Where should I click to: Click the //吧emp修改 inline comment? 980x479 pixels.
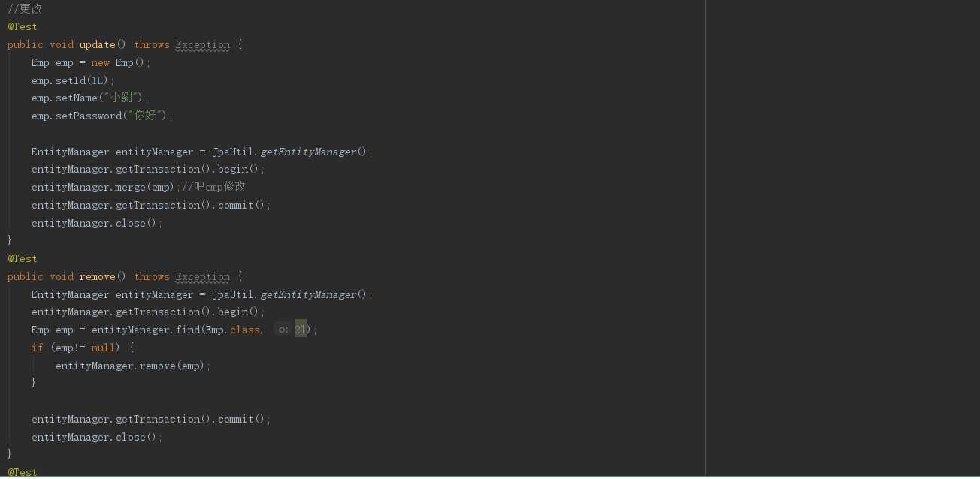[x=214, y=188]
